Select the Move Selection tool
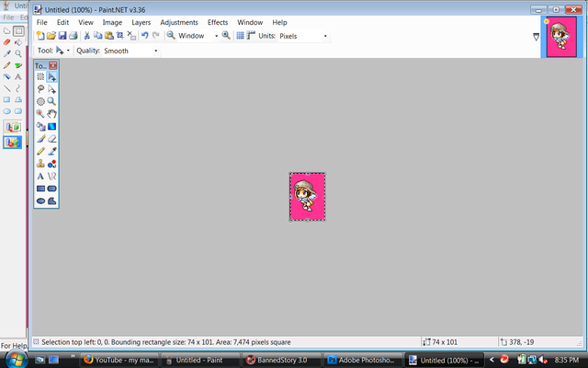 click(51, 89)
